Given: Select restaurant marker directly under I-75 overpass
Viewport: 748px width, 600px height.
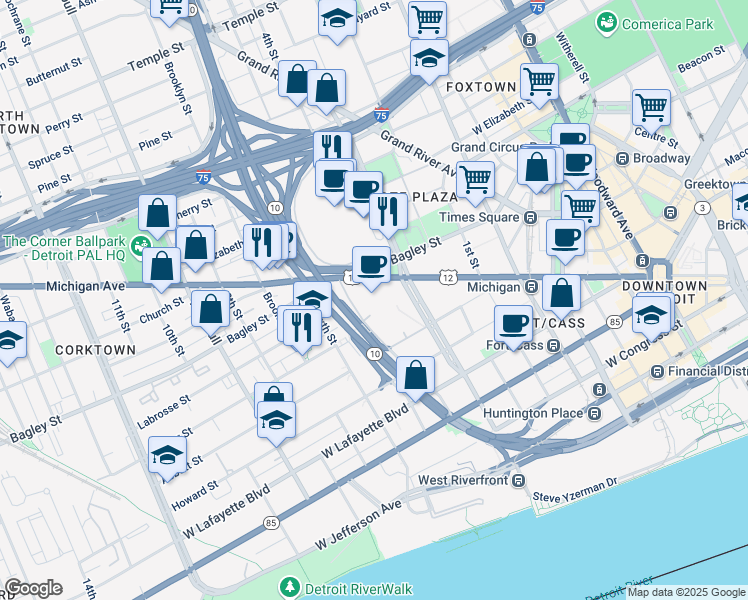Looking at the screenshot, I should [332, 145].
